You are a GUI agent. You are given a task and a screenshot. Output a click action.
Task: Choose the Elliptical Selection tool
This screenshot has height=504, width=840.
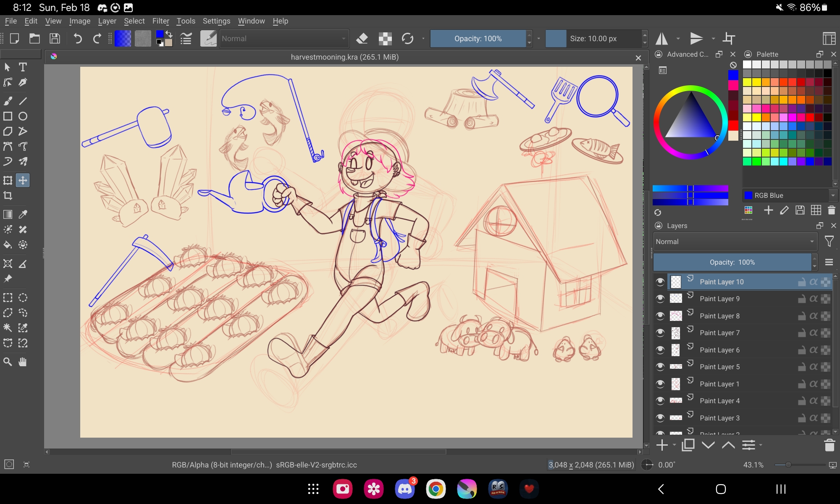coord(23,298)
